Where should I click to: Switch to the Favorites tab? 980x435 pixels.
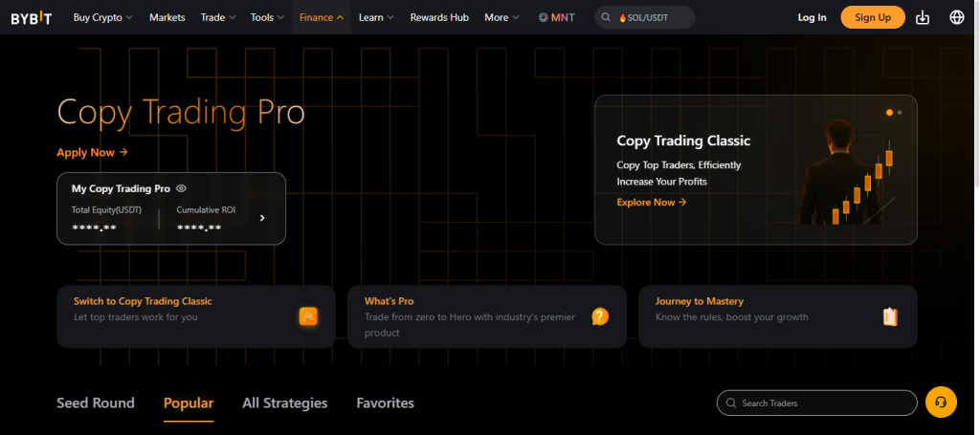click(385, 403)
